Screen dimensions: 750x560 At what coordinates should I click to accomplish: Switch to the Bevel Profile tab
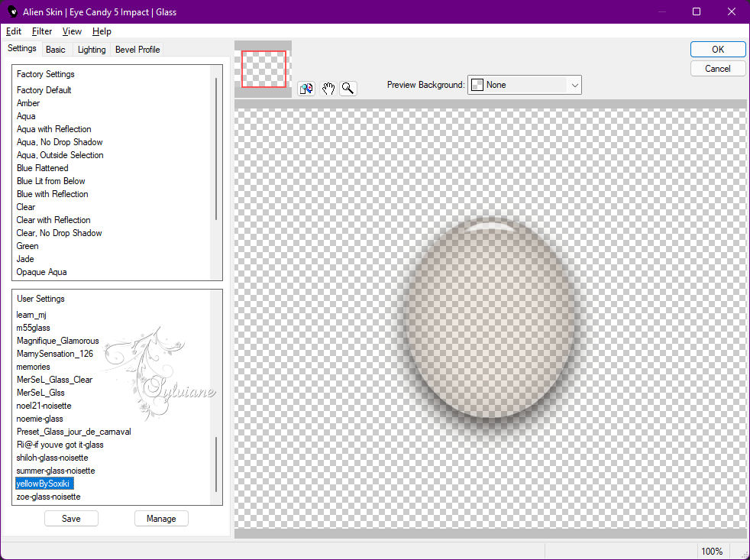click(137, 50)
